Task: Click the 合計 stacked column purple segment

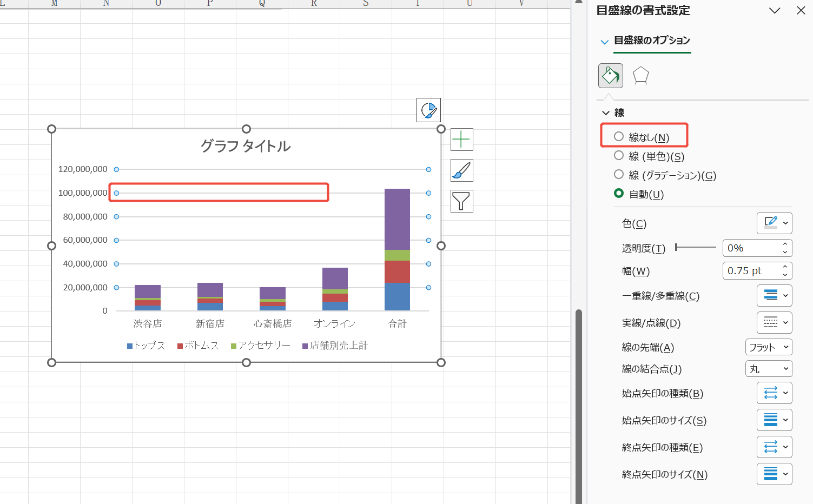Action: (x=397, y=219)
